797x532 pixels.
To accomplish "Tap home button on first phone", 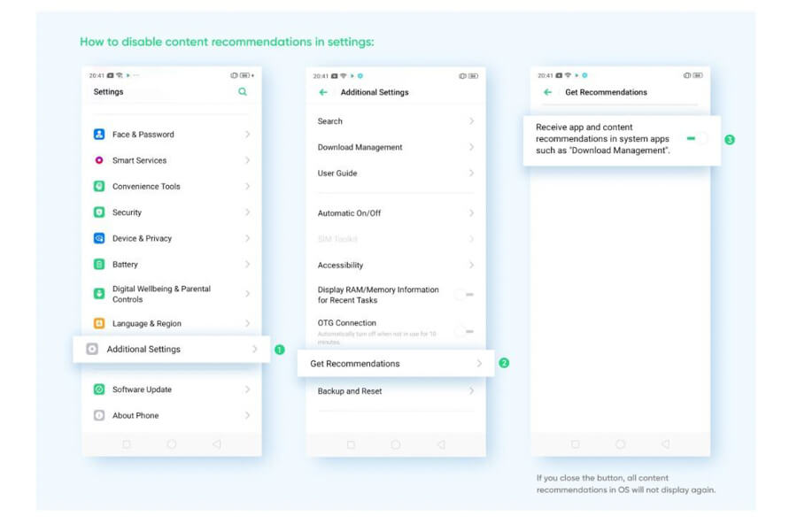I will coord(172,444).
